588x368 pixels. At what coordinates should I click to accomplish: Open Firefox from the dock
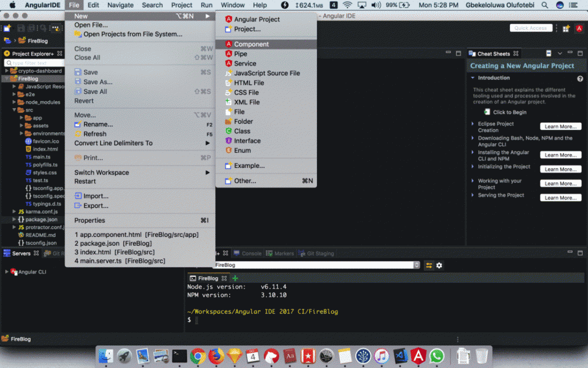point(216,356)
